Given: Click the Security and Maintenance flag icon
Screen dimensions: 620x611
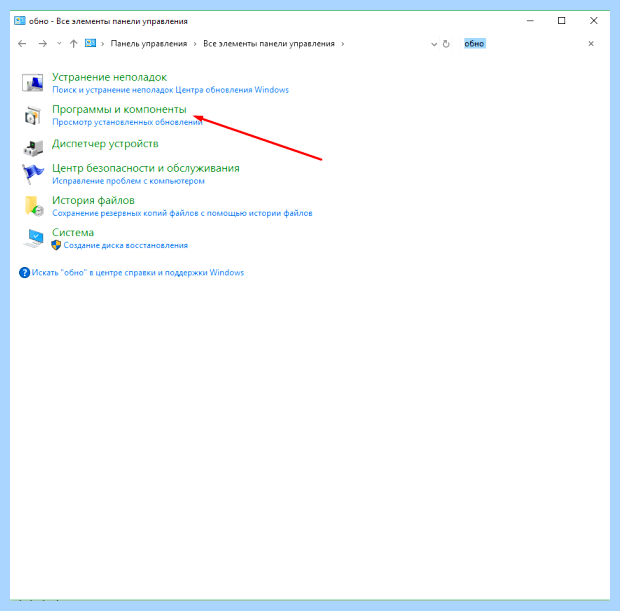Looking at the screenshot, I should click(32, 174).
